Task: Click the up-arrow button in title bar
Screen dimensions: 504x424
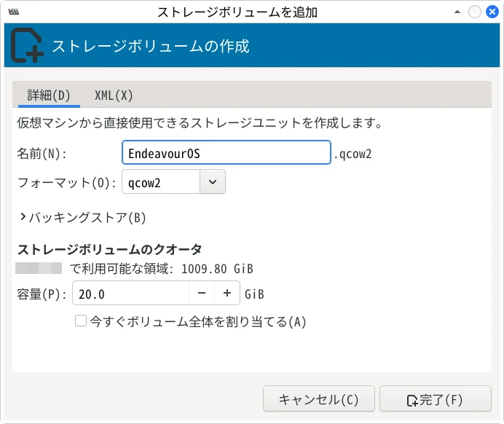Action: 457,12
